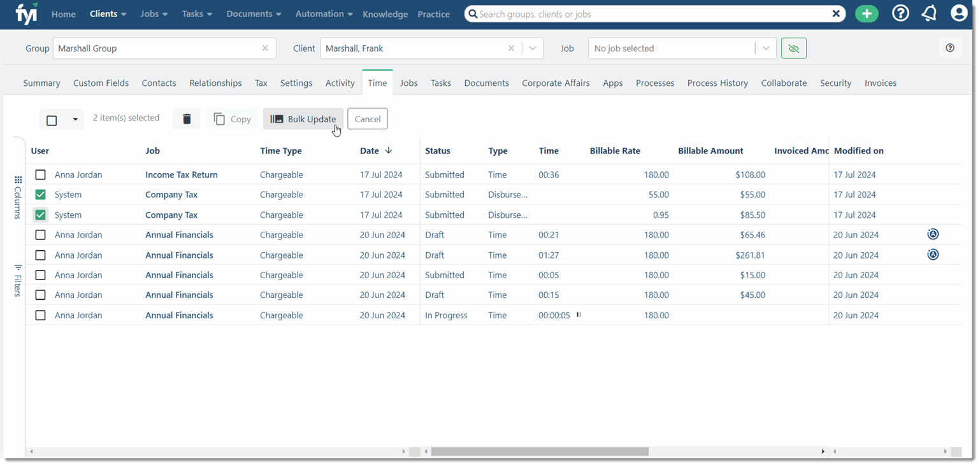Uncheck the first Company Tax row checkbox
The width and height of the screenshot is (980, 466).
(41, 195)
